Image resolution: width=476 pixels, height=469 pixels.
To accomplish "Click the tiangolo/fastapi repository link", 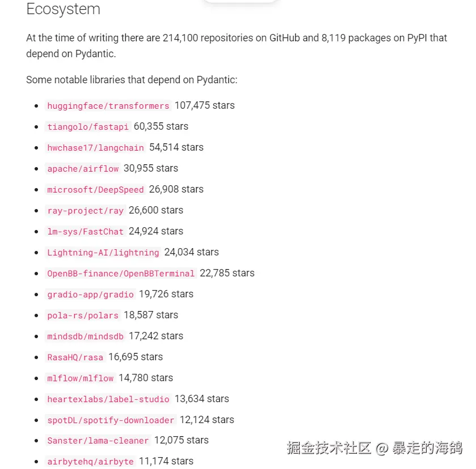I will point(88,127).
